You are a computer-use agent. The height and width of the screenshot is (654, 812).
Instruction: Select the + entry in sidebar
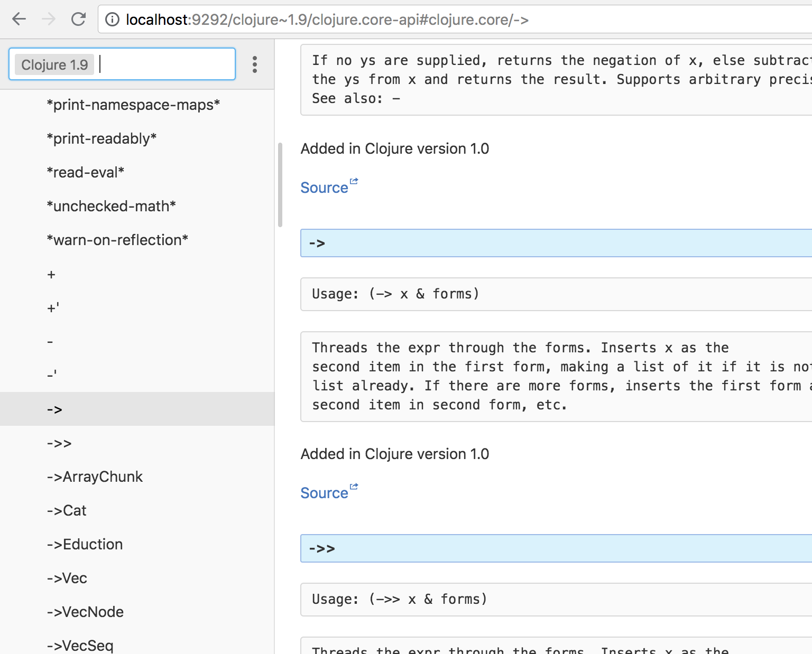(137, 274)
